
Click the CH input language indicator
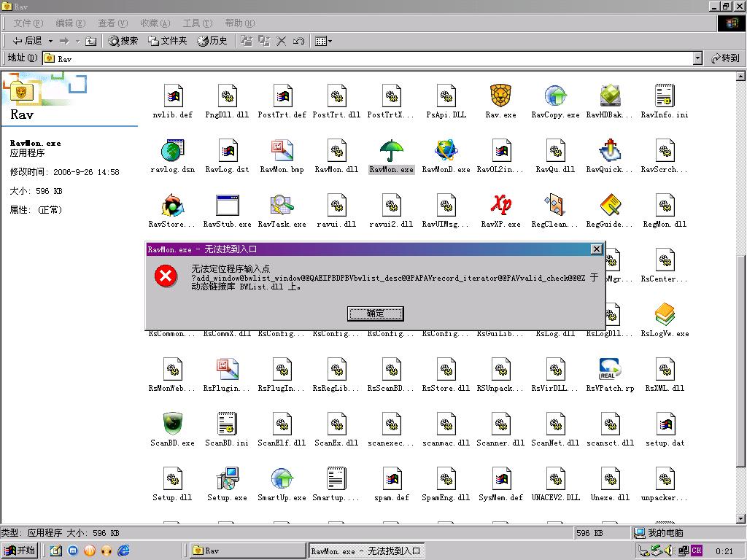pyautogui.click(x=697, y=551)
